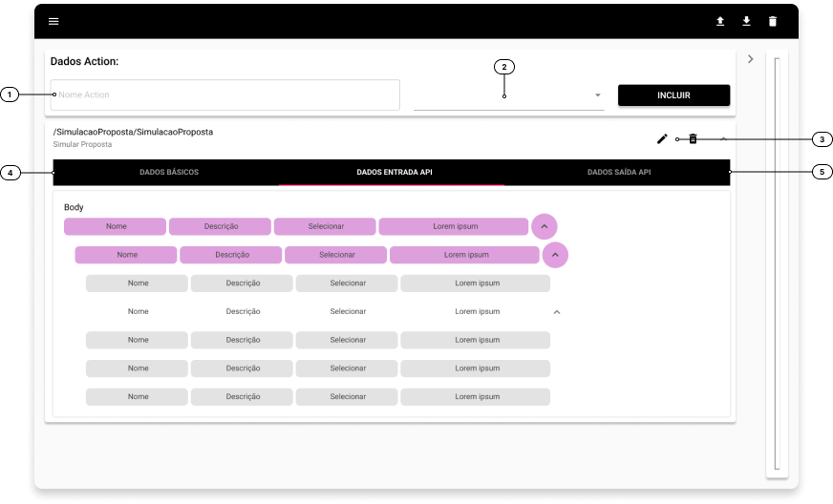Click the upload icon in top bar
The height and width of the screenshot is (504, 833).
click(720, 21)
